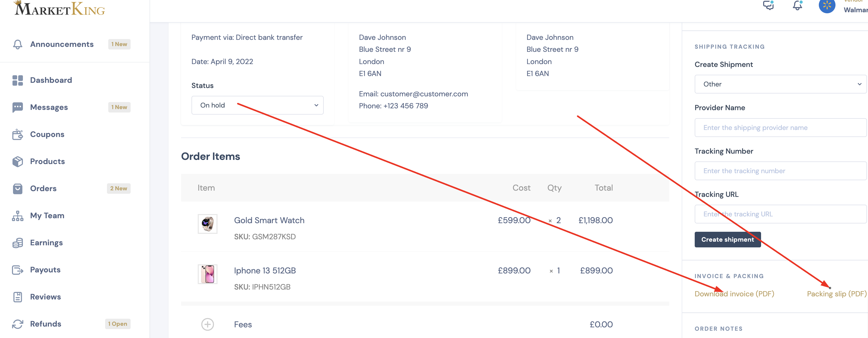Go to Earnings in the sidebar
Screen dimensions: 868x338
click(x=46, y=243)
